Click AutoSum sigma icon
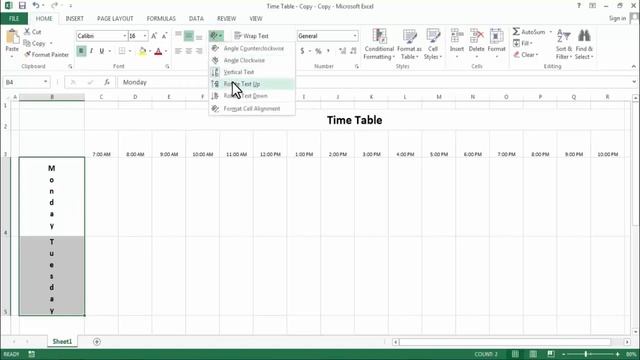This screenshot has width=640, height=360. (516, 31)
